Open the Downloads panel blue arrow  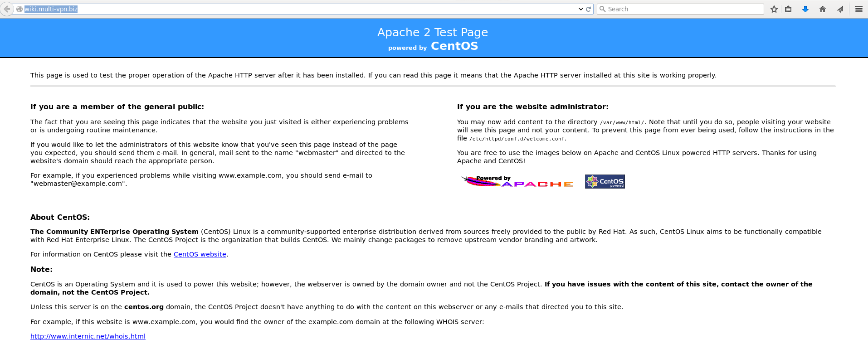tap(805, 9)
